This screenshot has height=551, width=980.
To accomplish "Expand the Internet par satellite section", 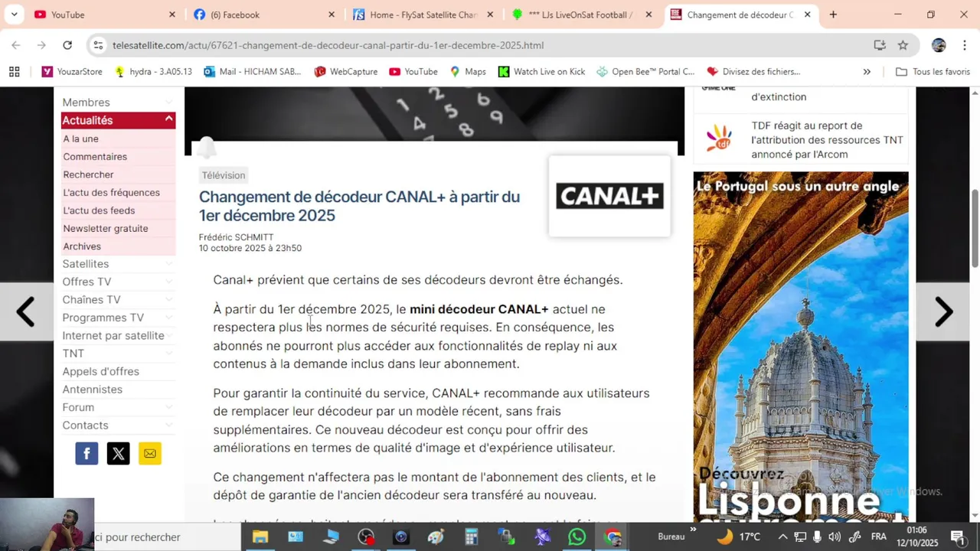I will pyautogui.click(x=168, y=336).
